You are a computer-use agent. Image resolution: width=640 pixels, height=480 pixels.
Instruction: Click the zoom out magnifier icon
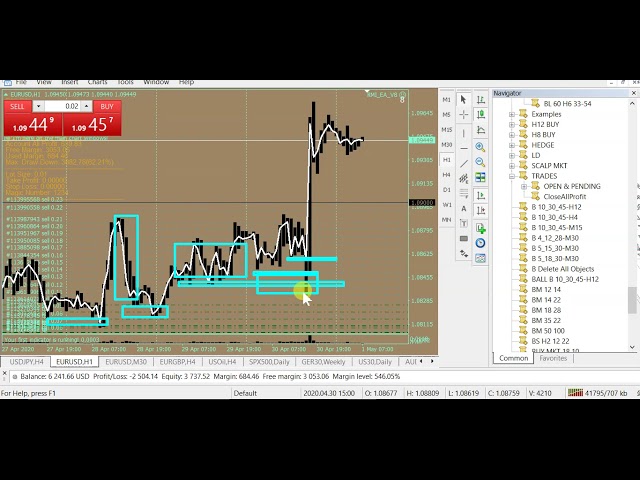(x=481, y=161)
